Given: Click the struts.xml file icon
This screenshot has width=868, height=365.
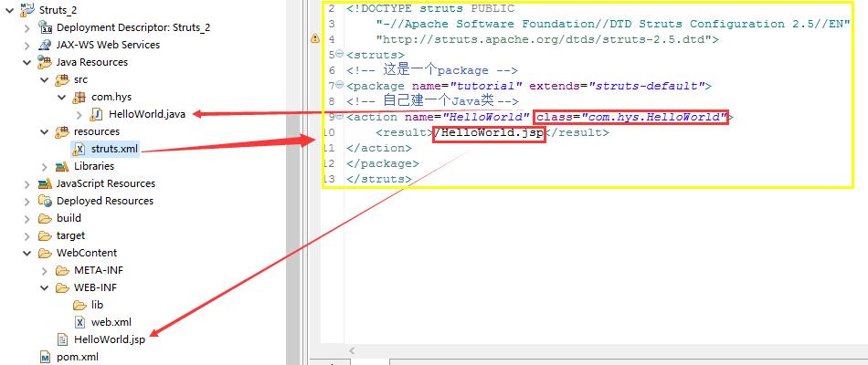Looking at the screenshot, I should tap(79, 150).
